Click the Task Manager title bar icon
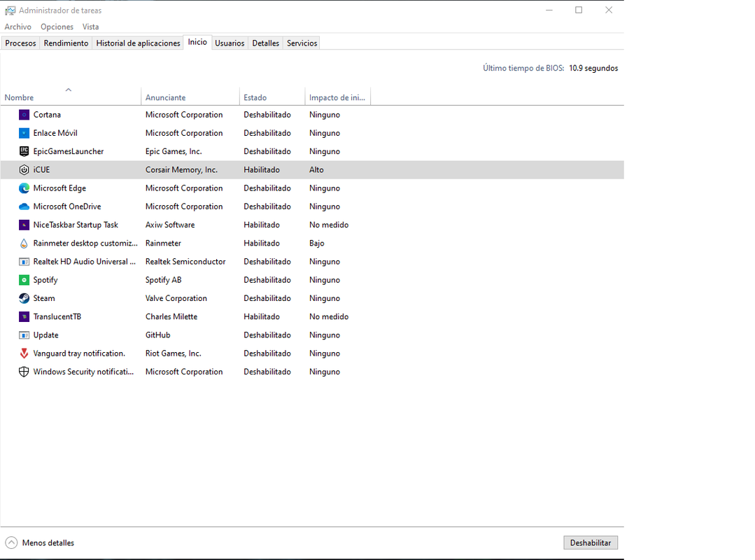The image size is (755, 560). tap(10, 10)
